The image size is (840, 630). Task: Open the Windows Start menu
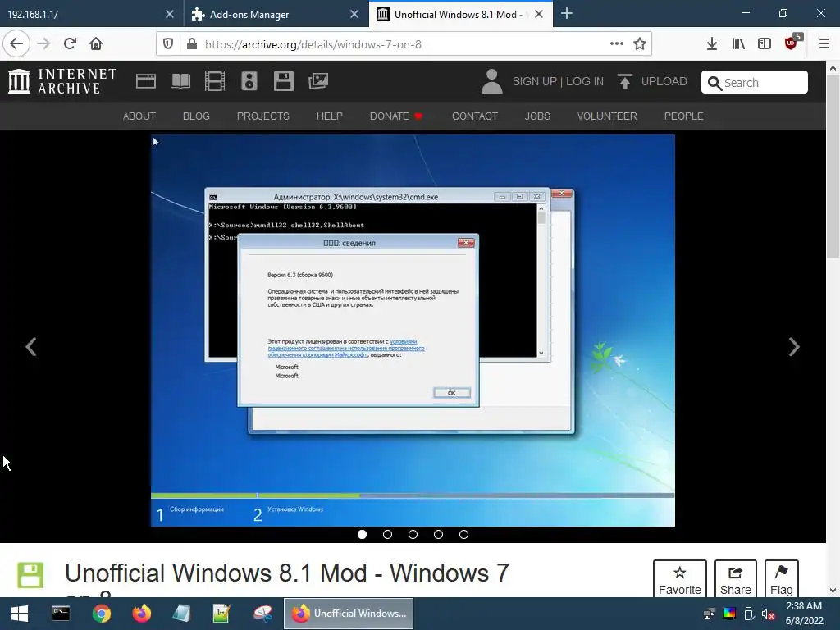coord(20,614)
